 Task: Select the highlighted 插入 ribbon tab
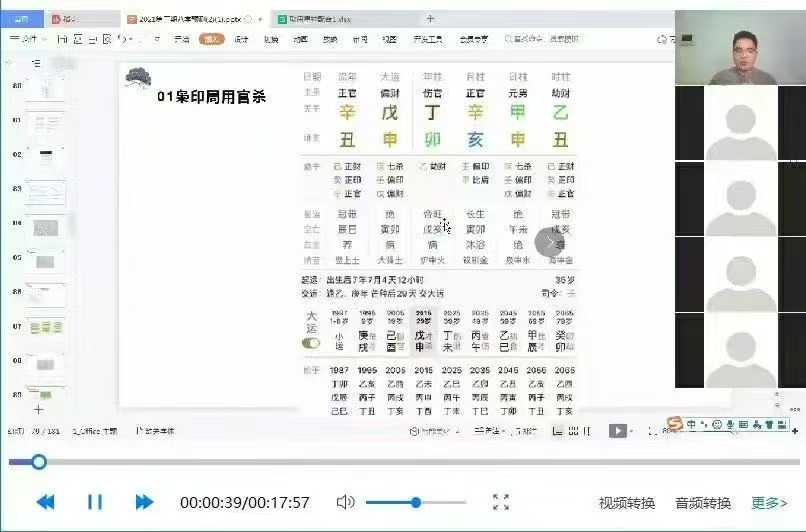pyautogui.click(x=211, y=39)
